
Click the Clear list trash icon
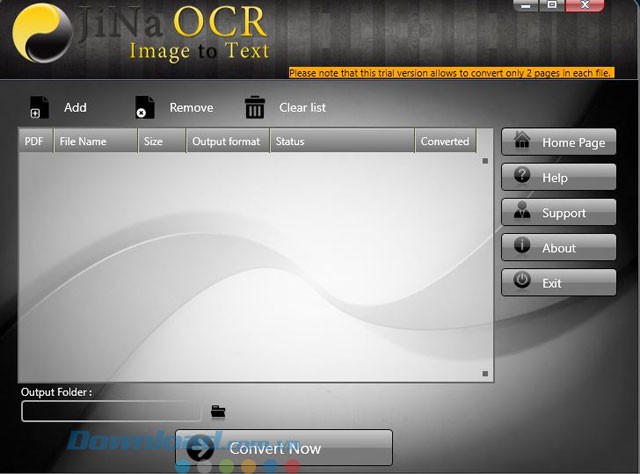255,107
